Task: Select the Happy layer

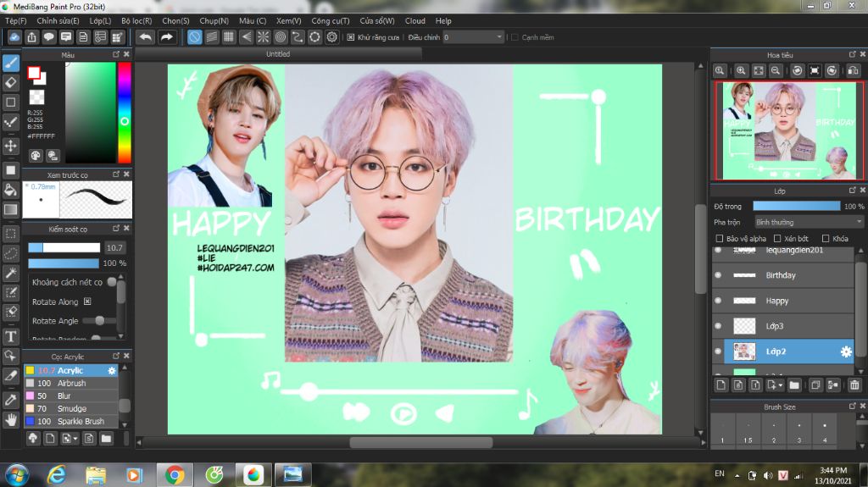Action: pyautogui.click(x=782, y=301)
